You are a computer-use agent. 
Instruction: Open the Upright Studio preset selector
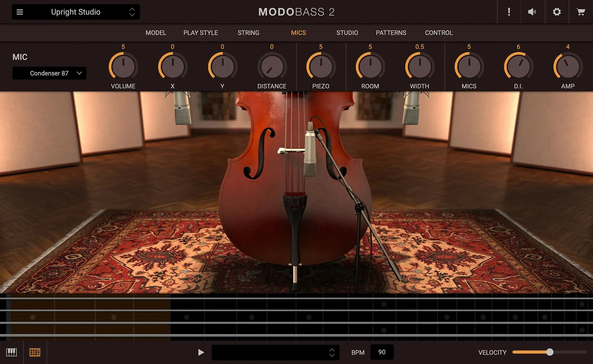(x=76, y=12)
